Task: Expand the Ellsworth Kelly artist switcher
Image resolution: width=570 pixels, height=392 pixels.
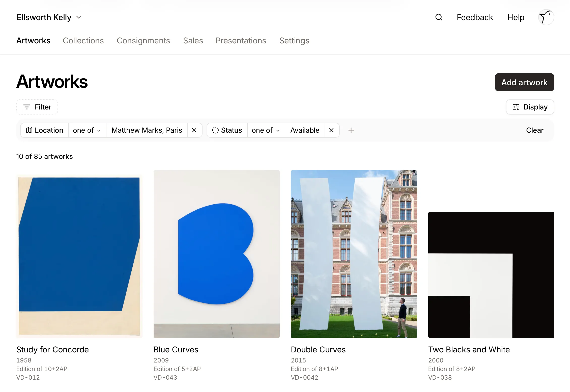Action: pyautogui.click(x=49, y=17)
